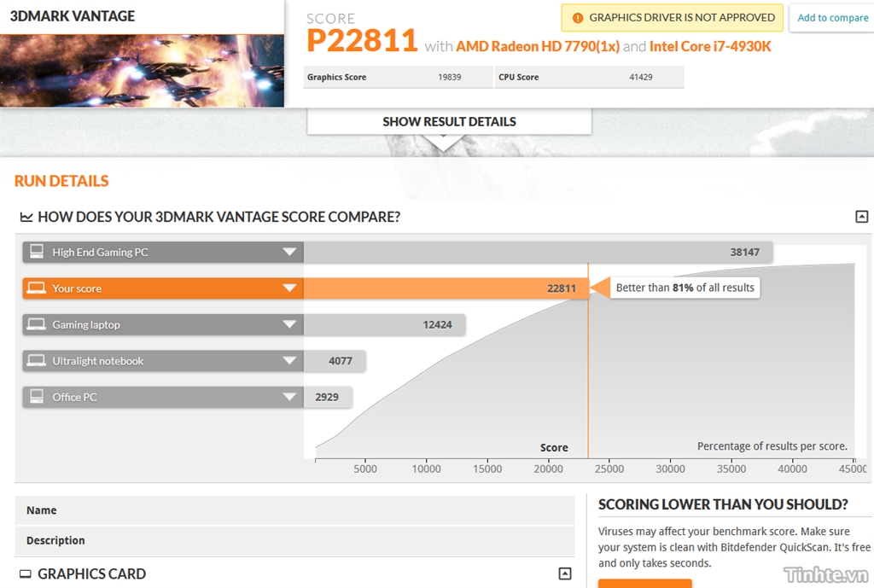
Task: Expand Show Result Details
Action: [x=449, y=121]
